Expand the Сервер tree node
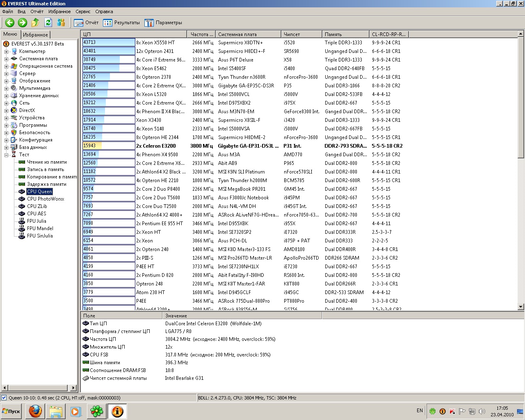The image size is (525, 420). coord(7,74)
